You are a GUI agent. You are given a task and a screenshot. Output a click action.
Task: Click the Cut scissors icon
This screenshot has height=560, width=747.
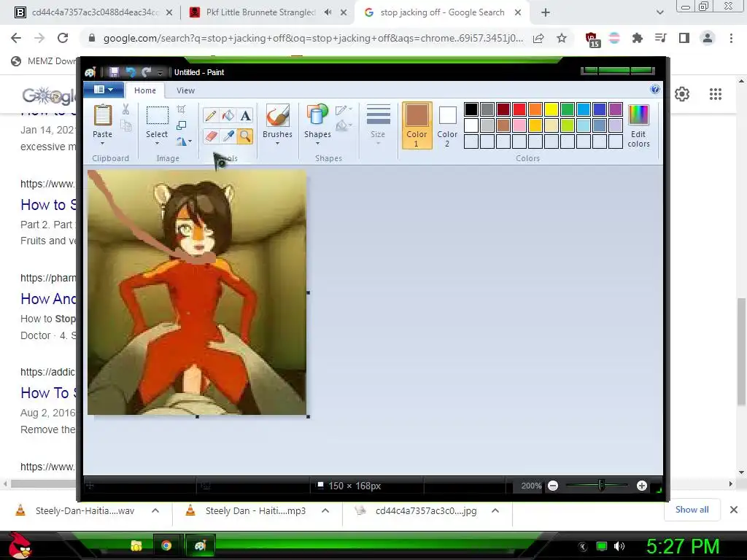(125, 109)
